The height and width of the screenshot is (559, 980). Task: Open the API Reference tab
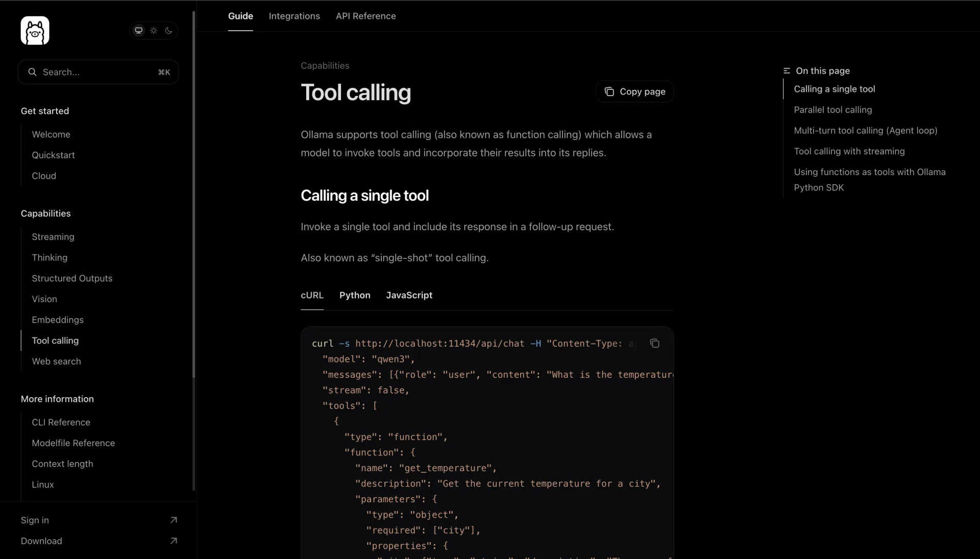pyautogui.click(x=366, y=16)
